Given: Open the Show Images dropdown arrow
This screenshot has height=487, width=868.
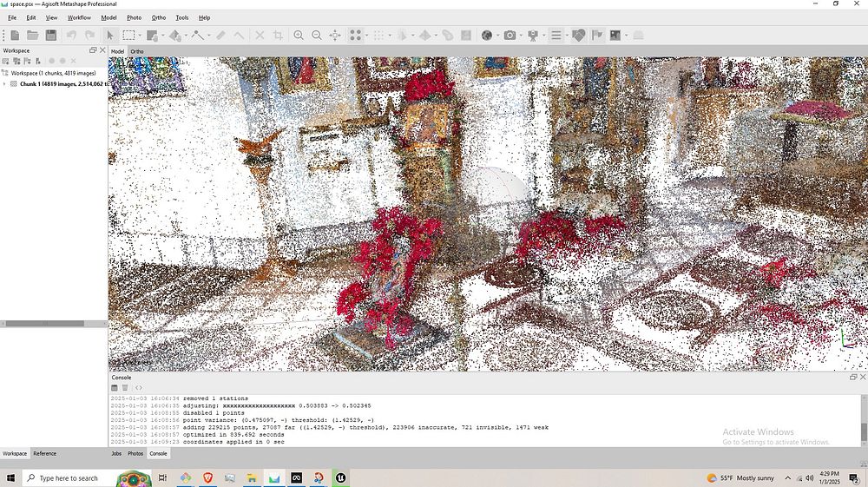Looking at the screenshot, I should 627,36.
